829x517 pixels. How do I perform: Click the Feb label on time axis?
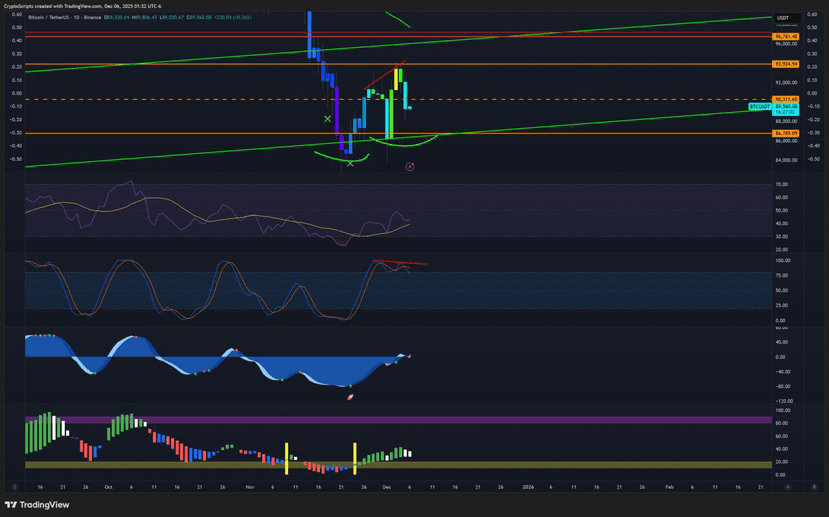tap(669, 487)
